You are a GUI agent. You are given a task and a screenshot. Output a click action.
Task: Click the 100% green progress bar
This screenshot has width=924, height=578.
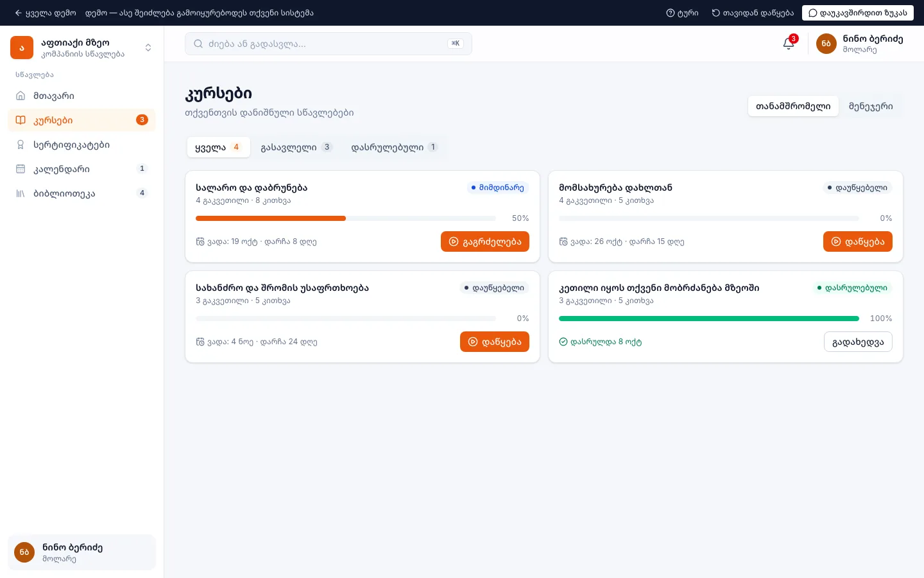709,319
